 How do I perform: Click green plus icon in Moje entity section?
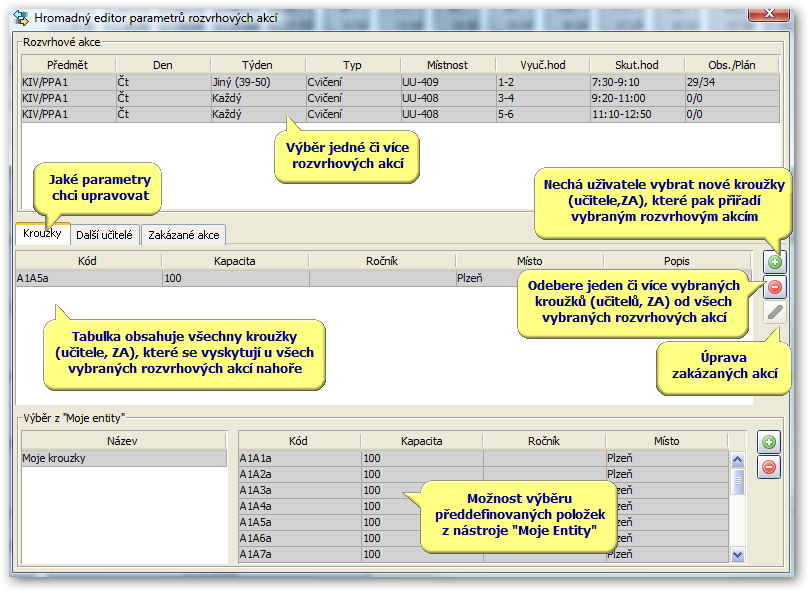(x=768, y=442)
